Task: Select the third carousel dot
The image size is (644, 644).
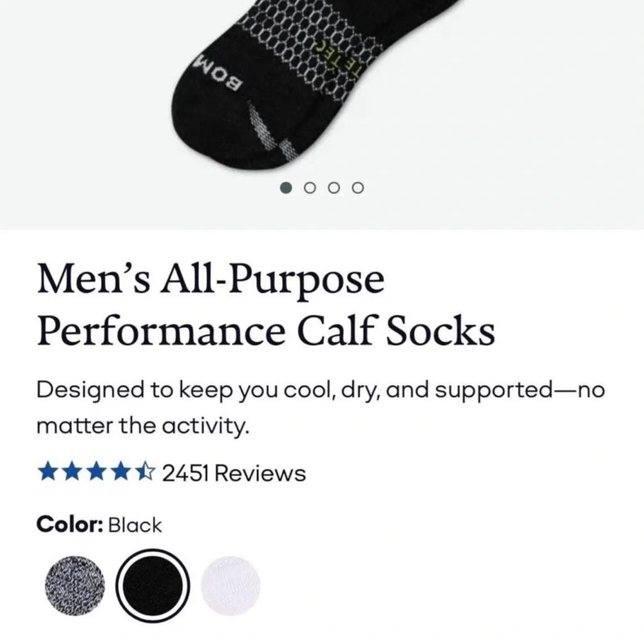Action: tap(334, 187)
